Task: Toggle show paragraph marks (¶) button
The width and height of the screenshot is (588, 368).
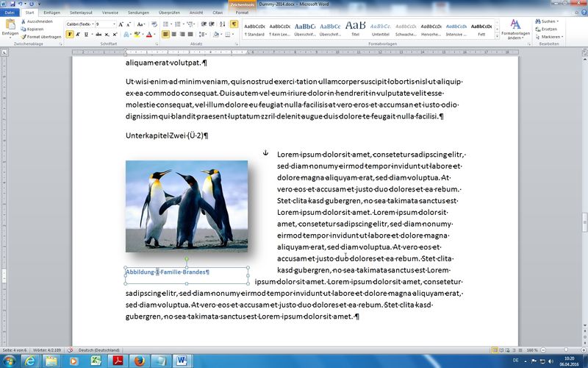Action: click(234, 24)
